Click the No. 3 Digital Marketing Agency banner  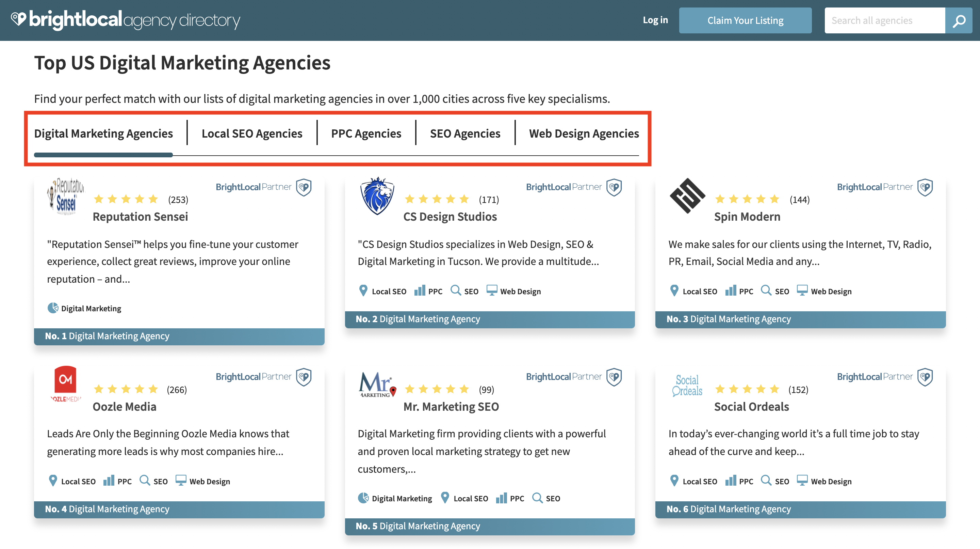pyautogui.click(x=800, y=319)
